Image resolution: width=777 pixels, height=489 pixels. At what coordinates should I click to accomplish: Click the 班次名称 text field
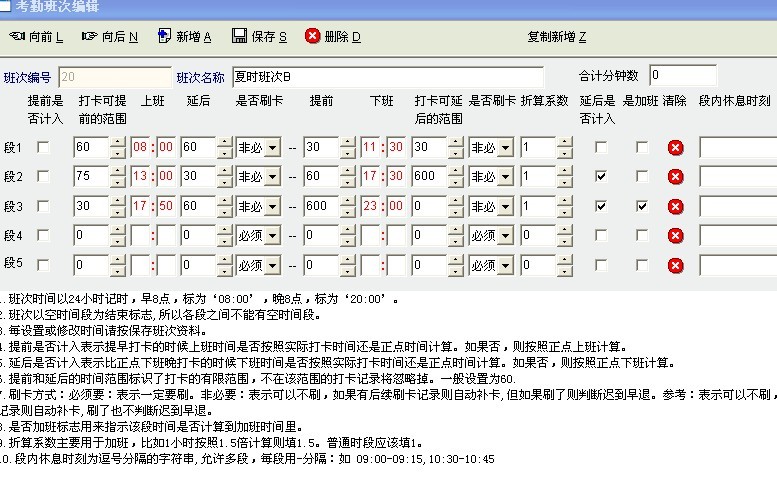pyautogui.click(x=386, y=76)
